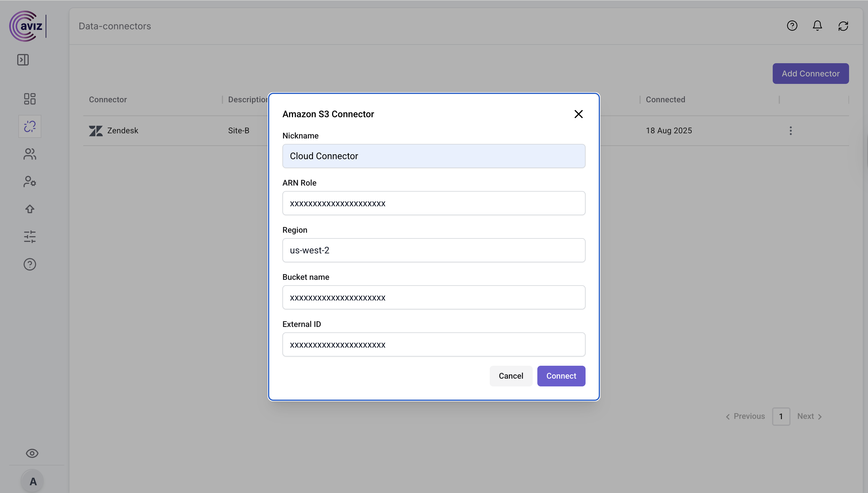Expand the collapsed sidebar panel
The width and height of the screenshot is (868, 493).
pyautogui.click(x=23, y=60)
